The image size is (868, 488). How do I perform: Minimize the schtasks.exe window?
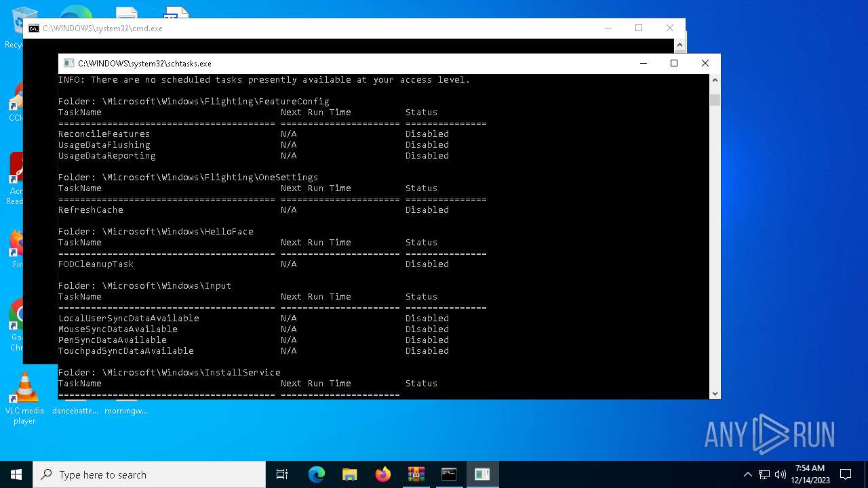(x=643, y=63)
